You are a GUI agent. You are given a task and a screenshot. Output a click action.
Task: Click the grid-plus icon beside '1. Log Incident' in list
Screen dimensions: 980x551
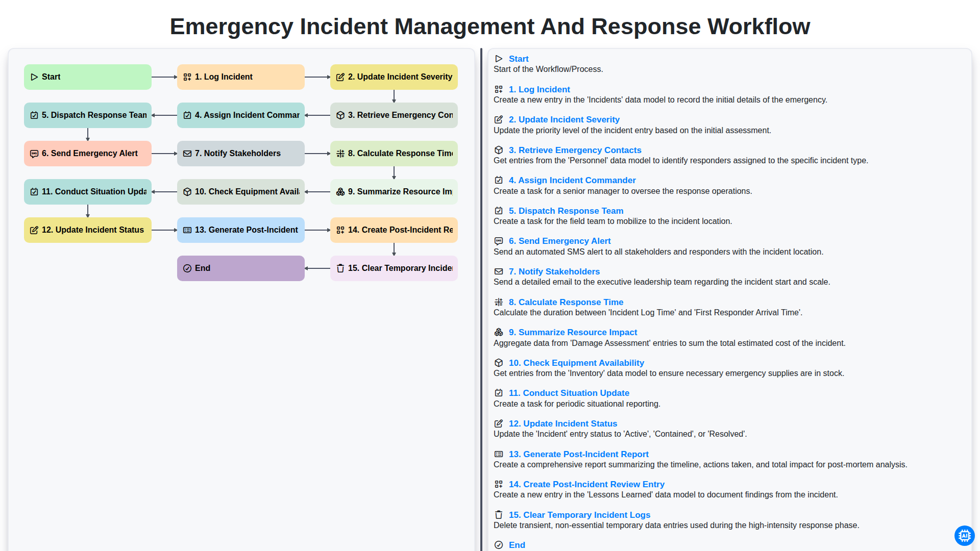pyautogui.click(x=499, y=89)
